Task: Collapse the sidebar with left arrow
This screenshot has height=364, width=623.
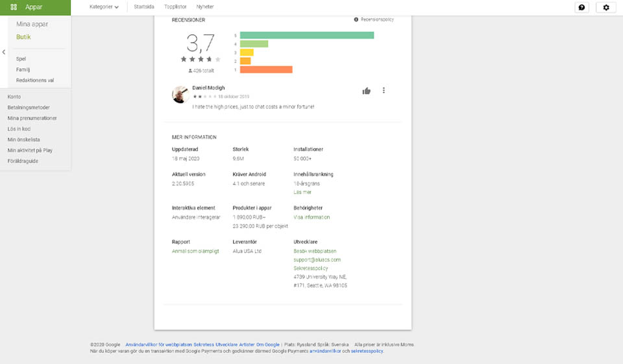Action: [x=4, y=52]
